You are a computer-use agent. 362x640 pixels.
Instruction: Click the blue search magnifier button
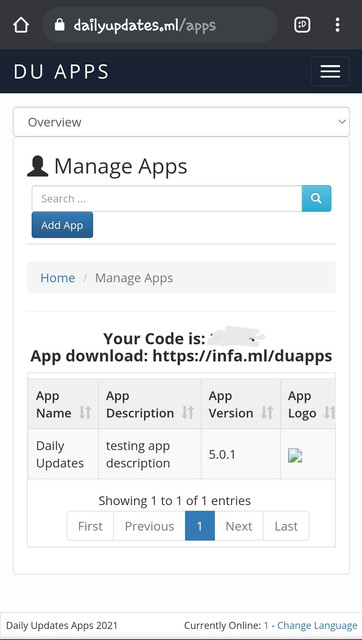[x=316, y=198]
